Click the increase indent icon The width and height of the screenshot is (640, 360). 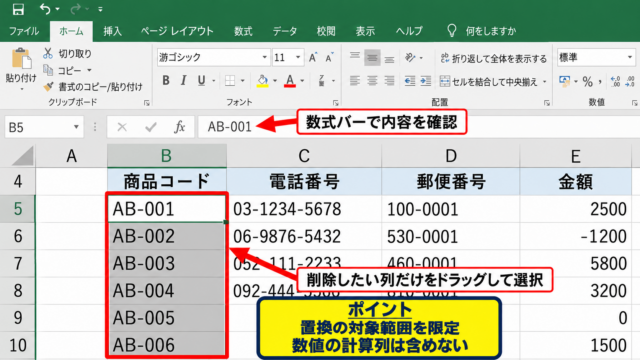click(426, 81)
